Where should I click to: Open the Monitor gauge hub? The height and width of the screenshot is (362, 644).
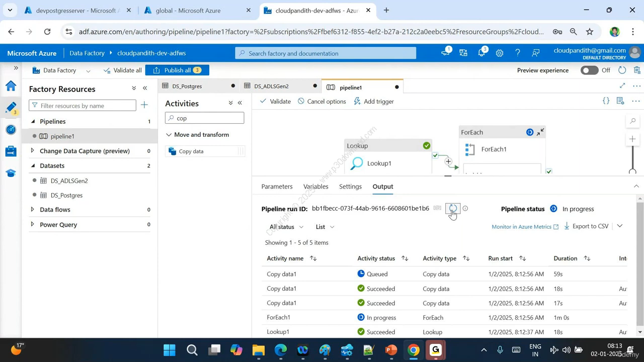11,130
